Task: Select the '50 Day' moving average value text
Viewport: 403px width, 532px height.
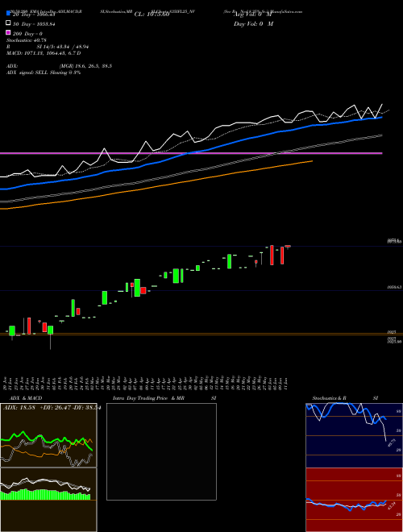Action: pyautogui.click(x=34, y=24)
